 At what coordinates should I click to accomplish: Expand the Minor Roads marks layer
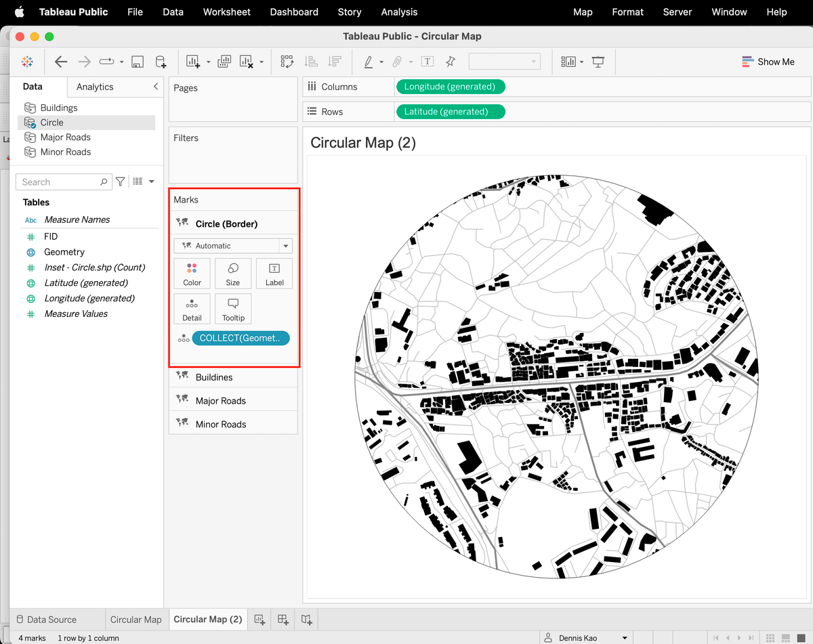click(x=233, y=424)
